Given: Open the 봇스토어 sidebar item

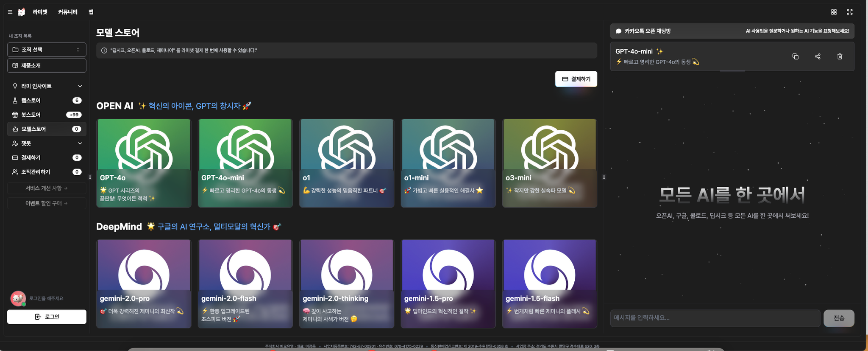Looking at the screenshot, I should pyautogui.click(x=47, y=115).
